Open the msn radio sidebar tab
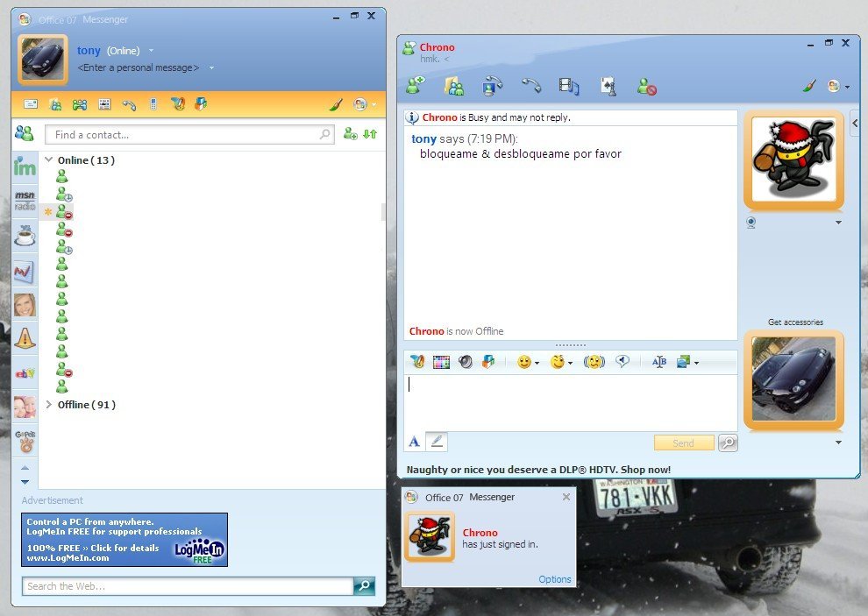Image resolution: width=868 pixels, height=616 pixels. tap(25, 201)
